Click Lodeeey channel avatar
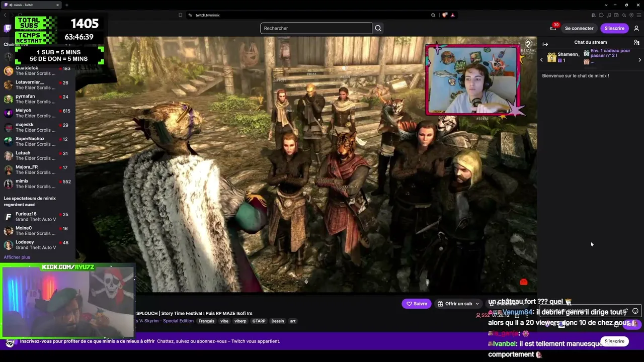 (9, 245)
